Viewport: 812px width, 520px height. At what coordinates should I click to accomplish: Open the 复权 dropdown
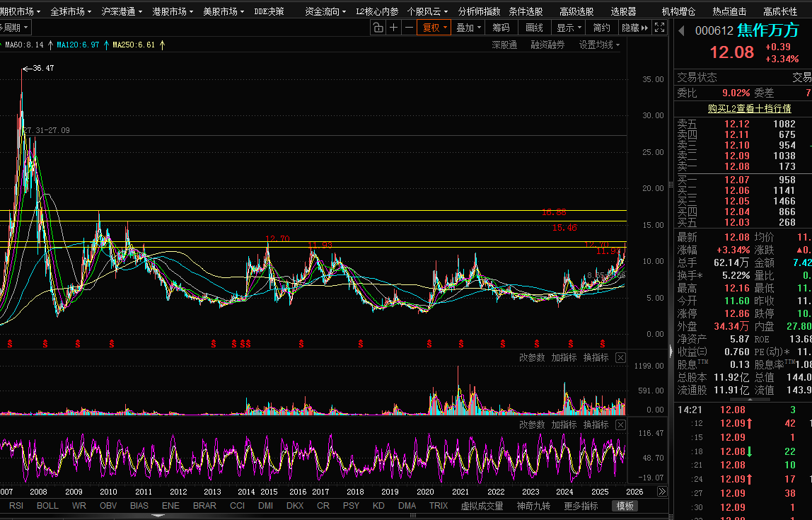click(x=435, y=28)
